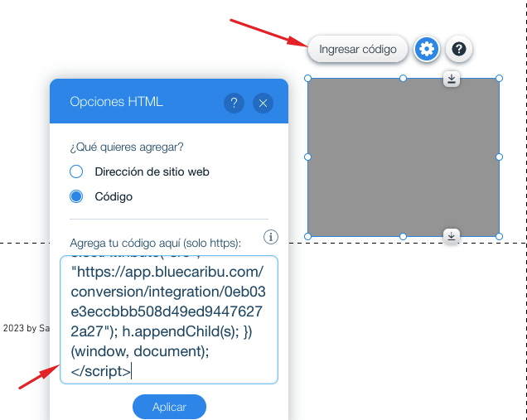The width and height of the screenshot is (527, 420).
Task: Click the Ingresar código button
Action: [358, 49]
